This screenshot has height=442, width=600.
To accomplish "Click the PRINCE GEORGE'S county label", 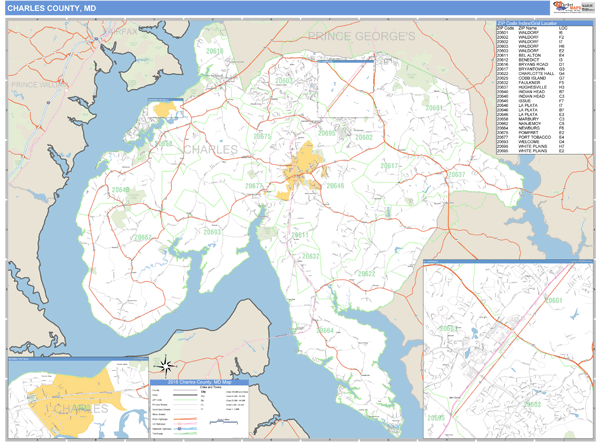I will pyautogui.click(x=360, y=36).
